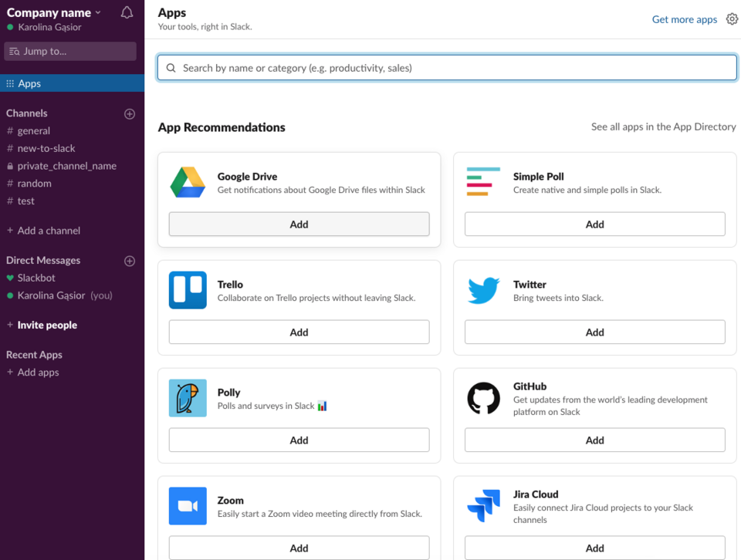Add the Simple Poll app

click(594, 224)
